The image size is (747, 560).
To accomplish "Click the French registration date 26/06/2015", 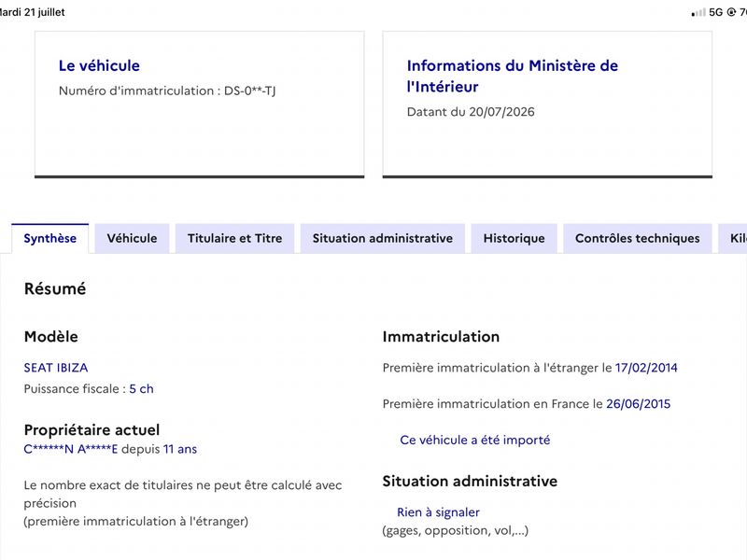I will click(x=638, y=404).
